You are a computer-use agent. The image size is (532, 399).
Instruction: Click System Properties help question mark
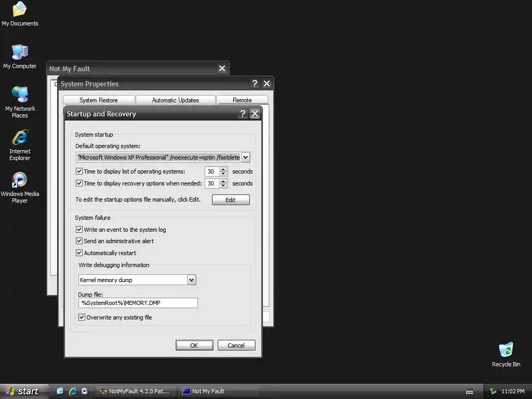255,84
